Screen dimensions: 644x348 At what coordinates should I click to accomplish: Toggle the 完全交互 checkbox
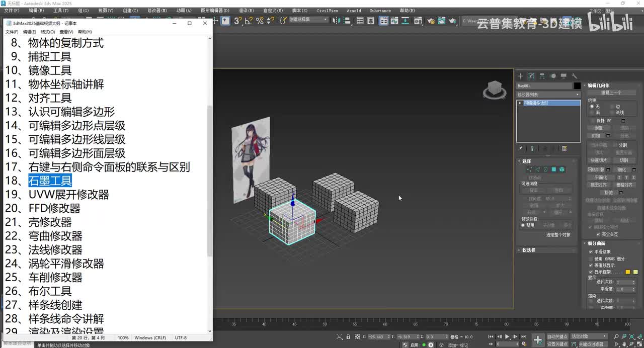click(598, 234)
